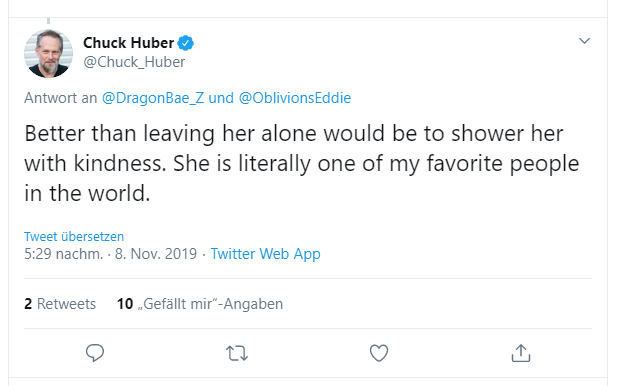
Task: Visit the @DragonBae_Z mention
Action: click(153, 98)
